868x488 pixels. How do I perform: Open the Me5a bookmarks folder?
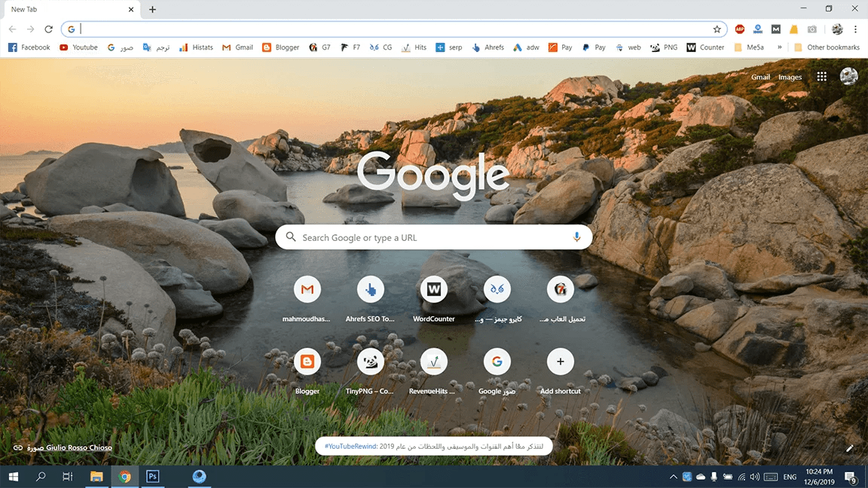tap(748, 47)
